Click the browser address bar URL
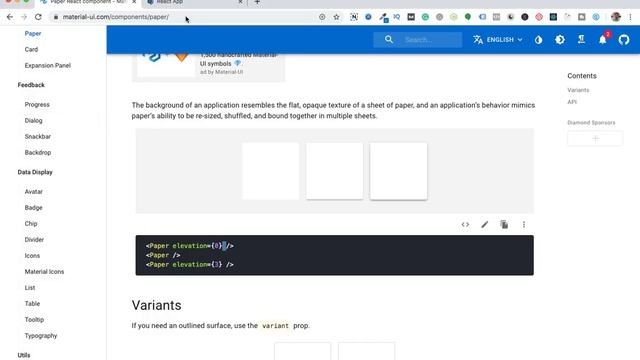 (x=116, y=17)
